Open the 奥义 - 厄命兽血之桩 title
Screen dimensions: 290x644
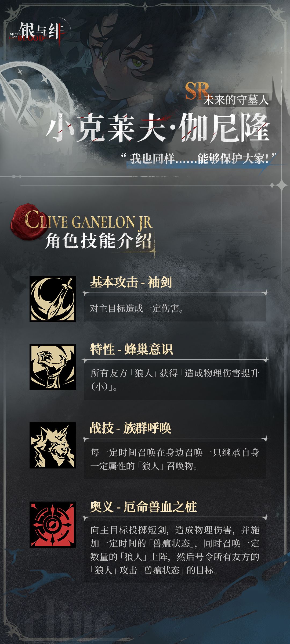[143, 507]
